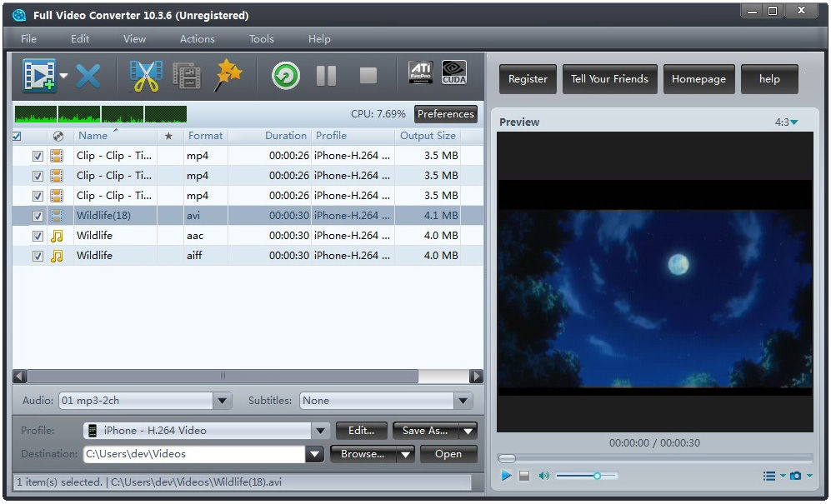
Task: Click the preview video frame
Action: (x=654, y=282)
